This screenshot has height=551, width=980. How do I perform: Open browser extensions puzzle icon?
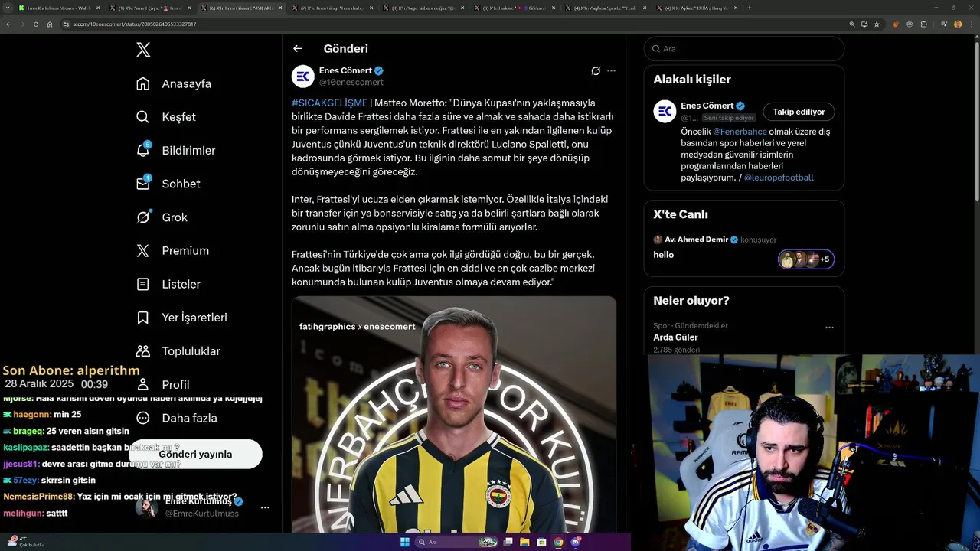pos(924,24)
